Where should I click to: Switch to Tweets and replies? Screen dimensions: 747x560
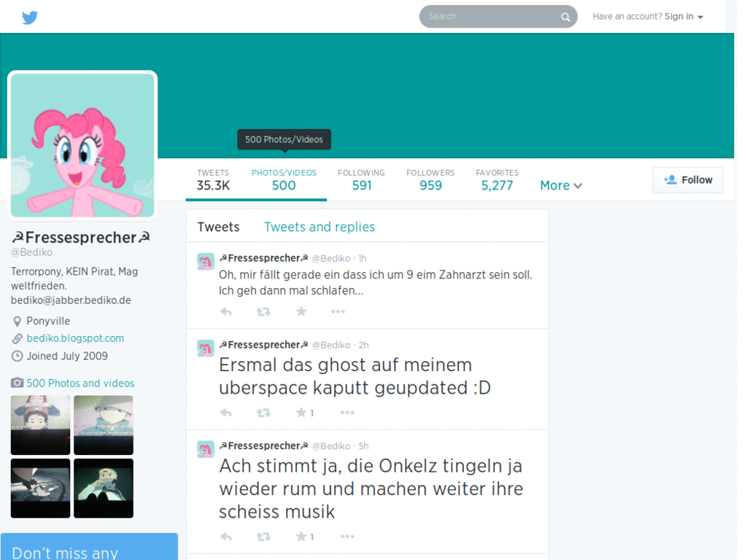320,227
